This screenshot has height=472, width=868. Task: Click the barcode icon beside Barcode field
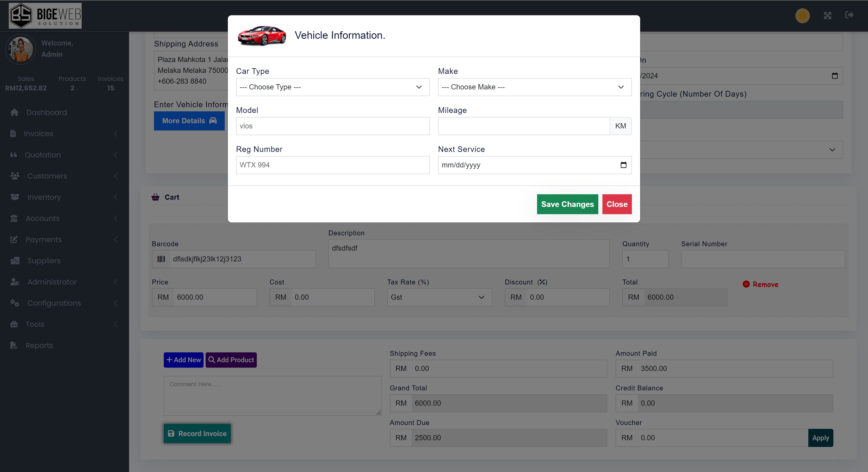click(x=161, y=259)
